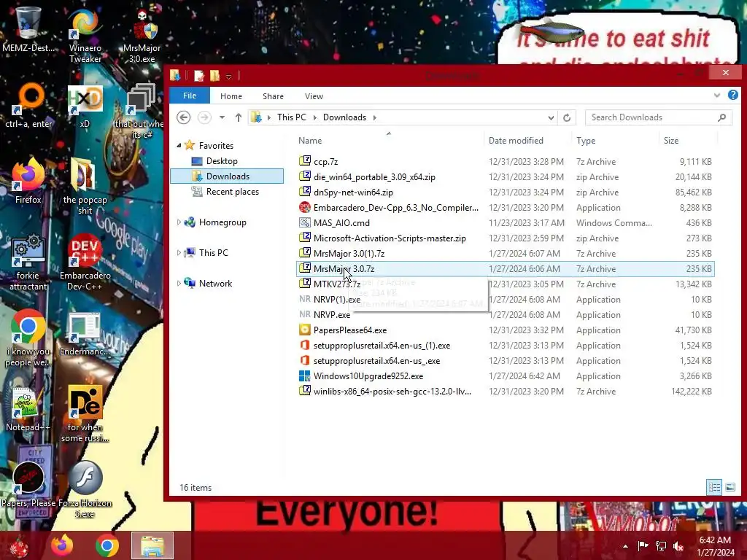The width and height of the screenshot is (747, 560).
Task: Open the File menu tab
Action: point(190,96)
